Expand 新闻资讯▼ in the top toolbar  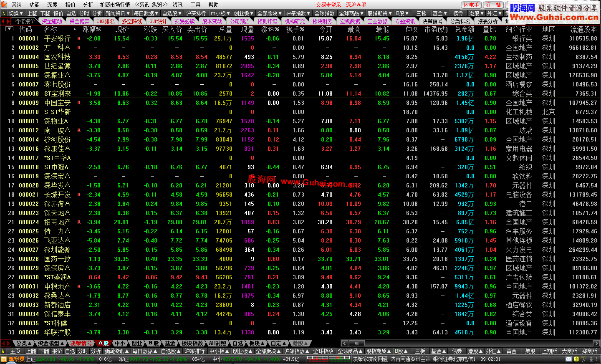(x=118, y=13)
